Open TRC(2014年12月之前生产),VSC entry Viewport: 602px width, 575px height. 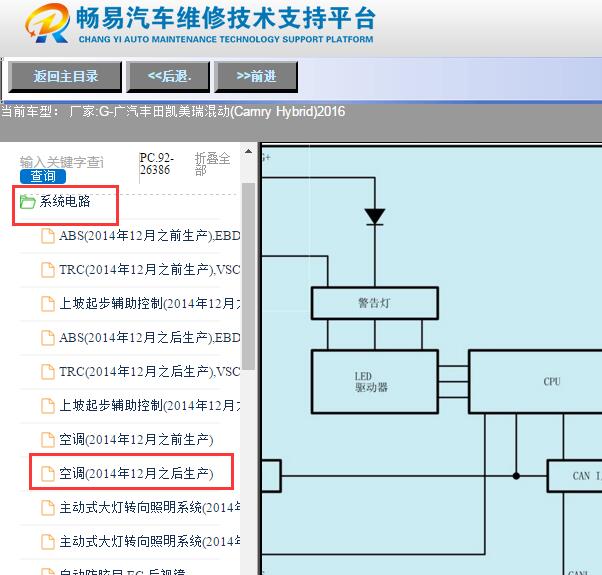150,269
